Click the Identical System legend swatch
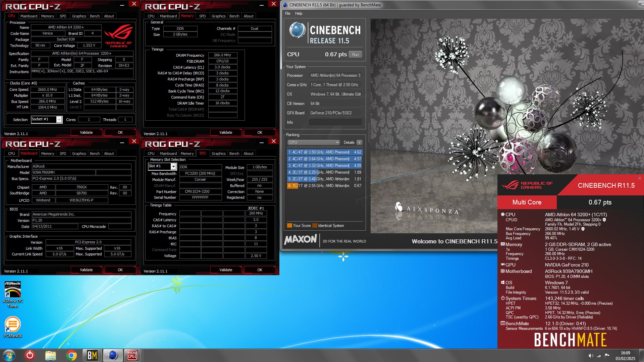The width and height of the screenshot is (644, 362). coord(315,226)
